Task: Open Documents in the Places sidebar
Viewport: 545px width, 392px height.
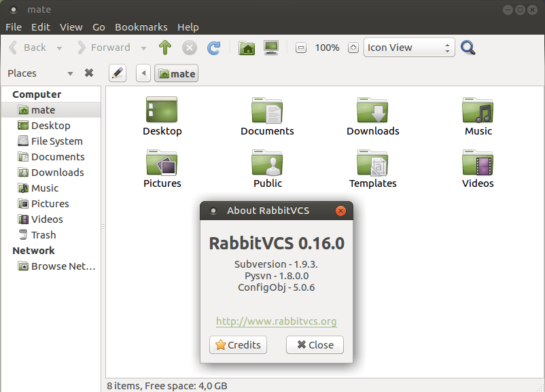Action: [51, 157]
